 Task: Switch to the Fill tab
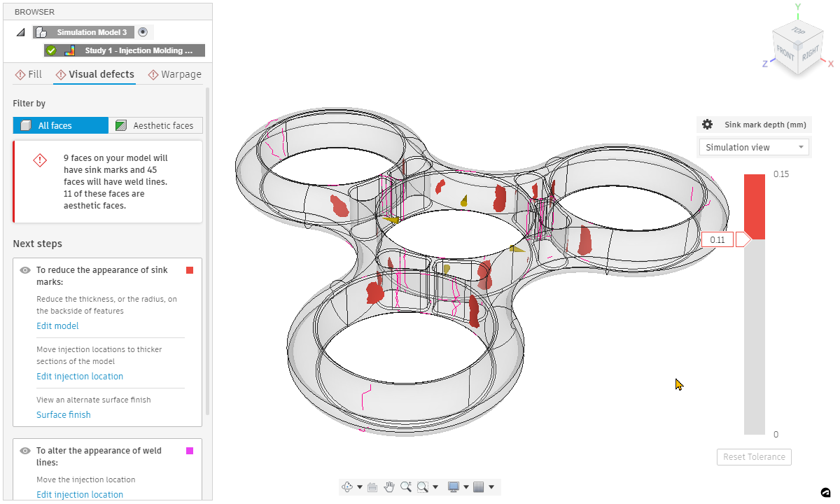(28, 74)
